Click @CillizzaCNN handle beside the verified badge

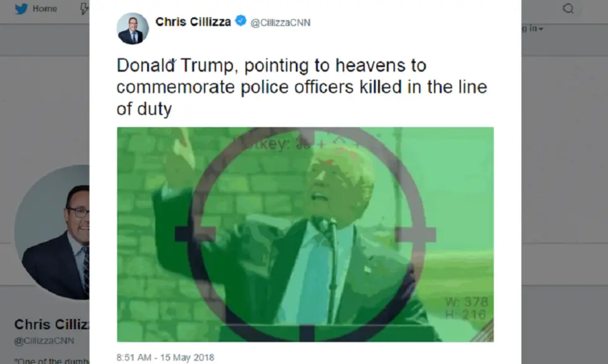click(x=281, y=23)
